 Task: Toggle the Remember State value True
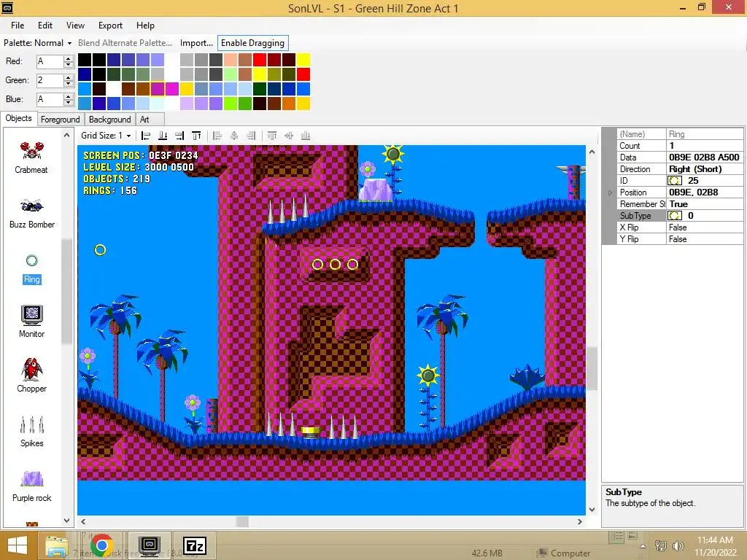click(705, 204)
